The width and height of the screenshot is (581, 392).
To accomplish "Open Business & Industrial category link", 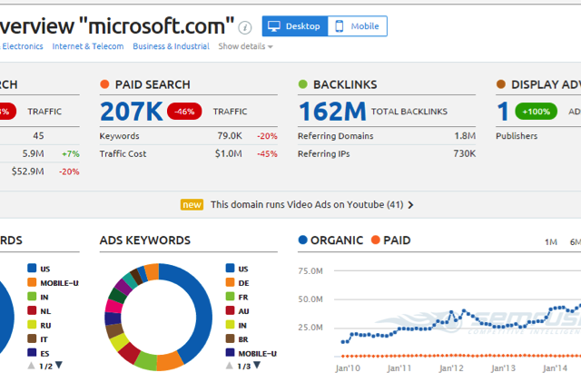I will (171, 46).
